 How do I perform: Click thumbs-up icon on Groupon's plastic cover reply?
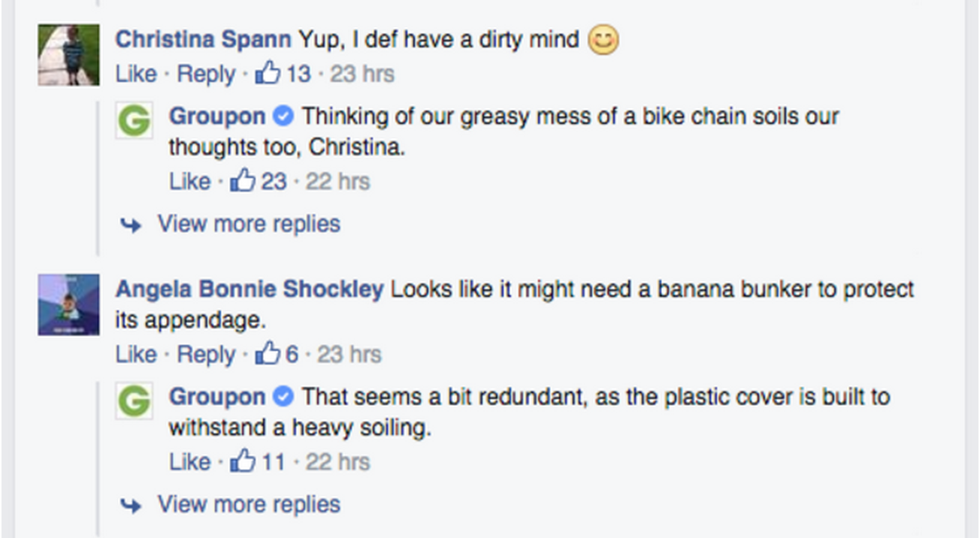click(243, 461)
